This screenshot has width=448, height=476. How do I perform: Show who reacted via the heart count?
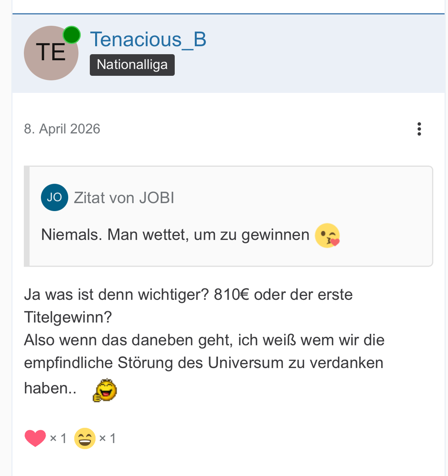pyautogui.click(x=58, y=438)
